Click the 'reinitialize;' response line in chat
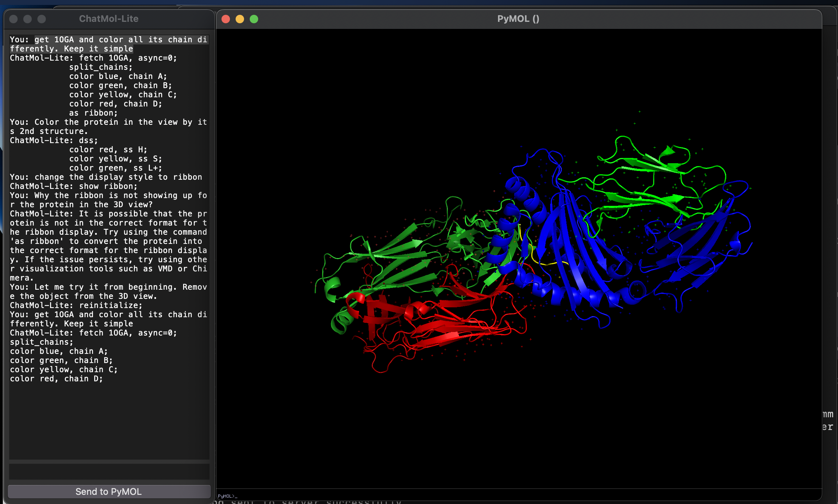This screenshot has width=838, height=504. (110, 305)
